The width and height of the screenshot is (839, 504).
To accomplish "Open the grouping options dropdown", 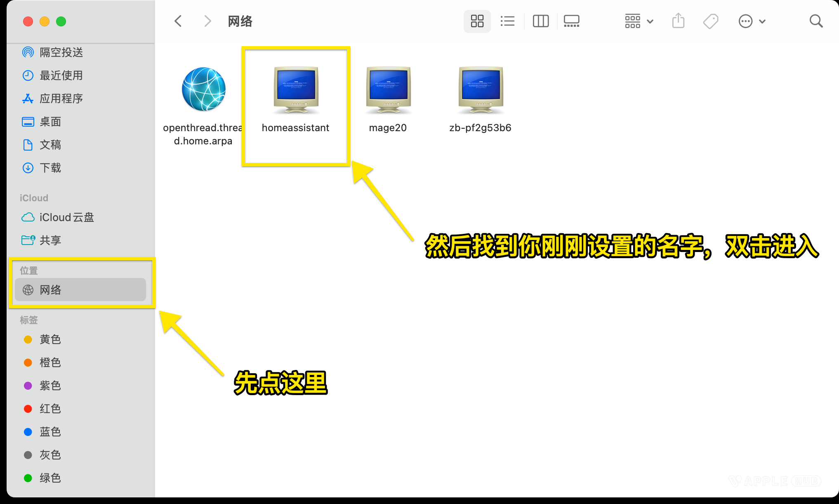I will click(638, 21).
